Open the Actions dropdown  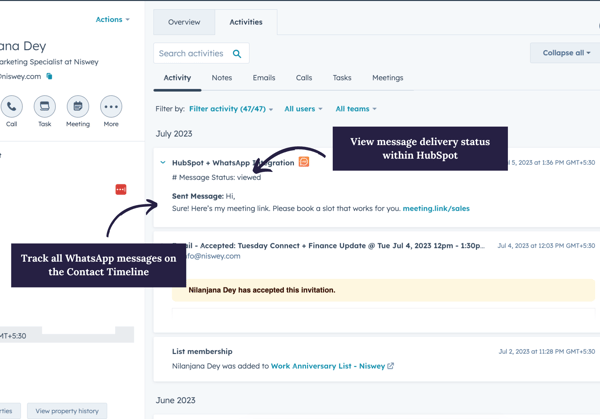tap(112, 20)
